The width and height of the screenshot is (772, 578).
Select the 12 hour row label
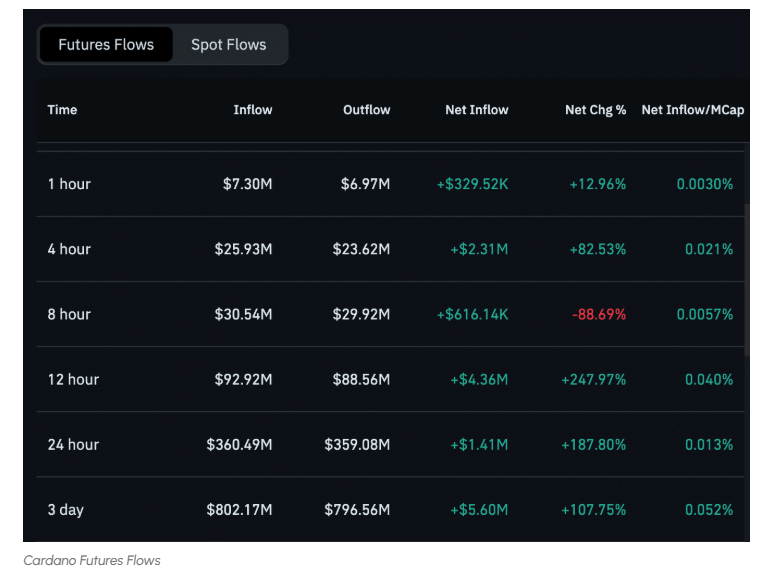click(73, 379)
